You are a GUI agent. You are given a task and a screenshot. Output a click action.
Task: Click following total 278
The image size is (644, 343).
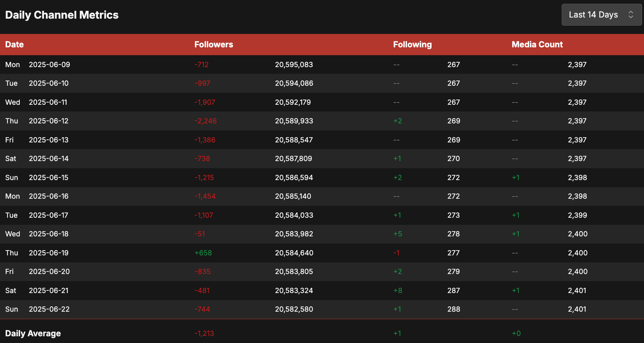(x=454, y=234)
